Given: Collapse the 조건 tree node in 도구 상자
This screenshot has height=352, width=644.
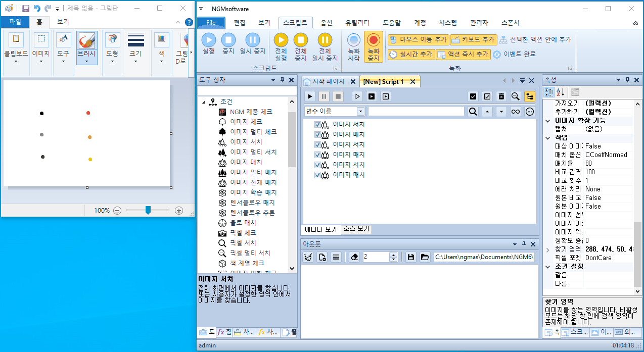Looking at the screenshot, I should 204,102.
